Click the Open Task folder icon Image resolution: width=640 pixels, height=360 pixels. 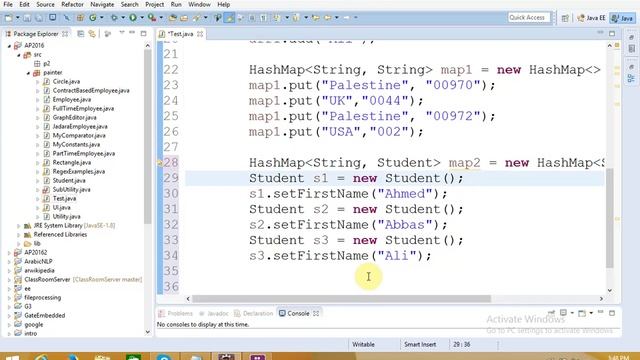(x=184, y=18)
